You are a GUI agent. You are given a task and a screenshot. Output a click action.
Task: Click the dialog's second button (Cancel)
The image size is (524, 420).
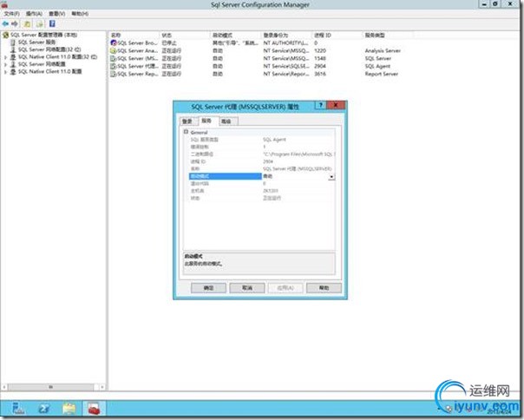pyautogui.click(x=247, y=288)
